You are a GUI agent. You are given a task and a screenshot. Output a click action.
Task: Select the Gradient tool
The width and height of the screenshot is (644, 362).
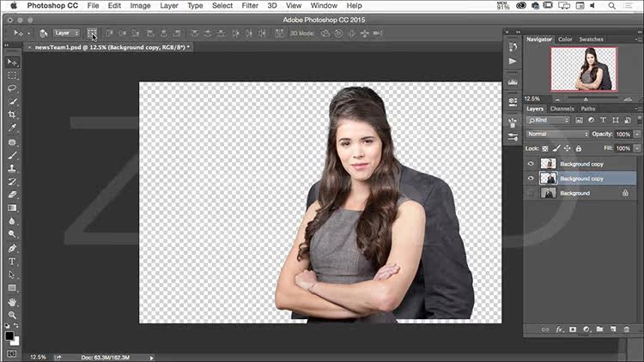(12, 208)
